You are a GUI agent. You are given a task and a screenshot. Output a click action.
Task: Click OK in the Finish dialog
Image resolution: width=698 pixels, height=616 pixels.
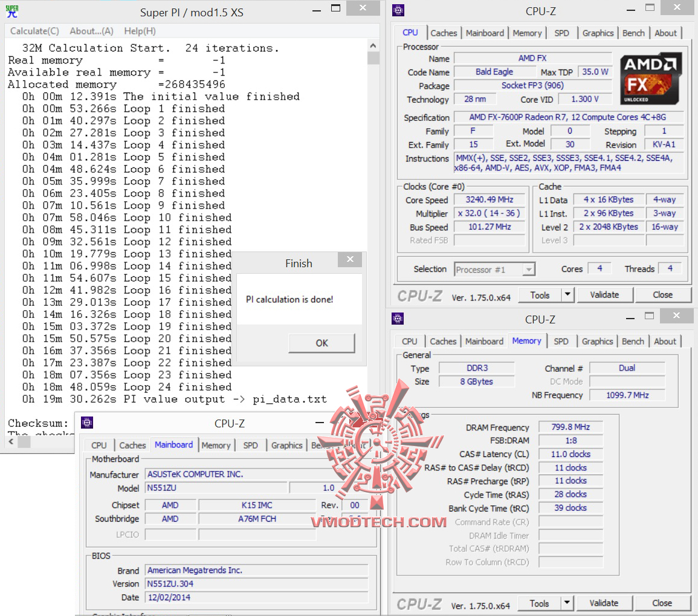pyautogui.click(x=322, y=343)
